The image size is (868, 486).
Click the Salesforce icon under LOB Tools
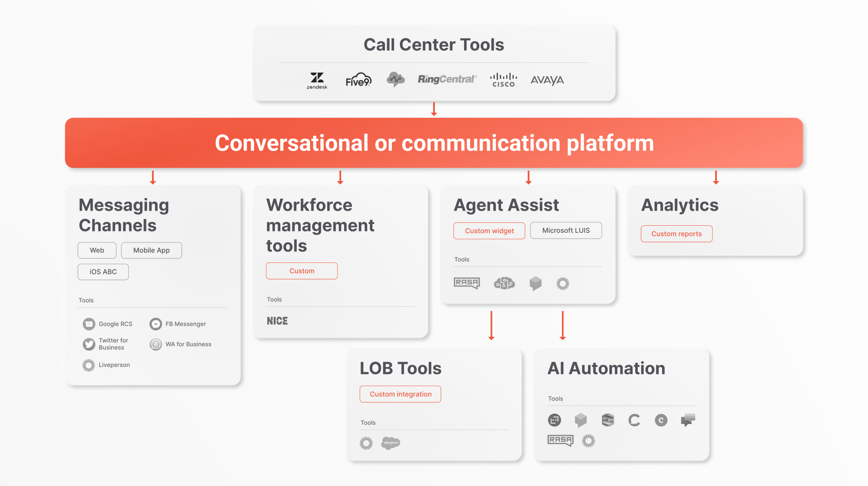pos(390,442)
